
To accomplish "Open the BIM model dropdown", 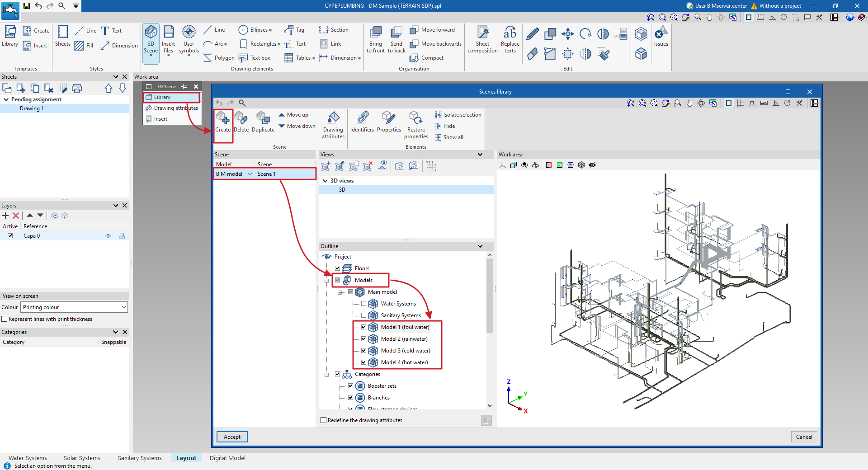I will coord(250,174).
